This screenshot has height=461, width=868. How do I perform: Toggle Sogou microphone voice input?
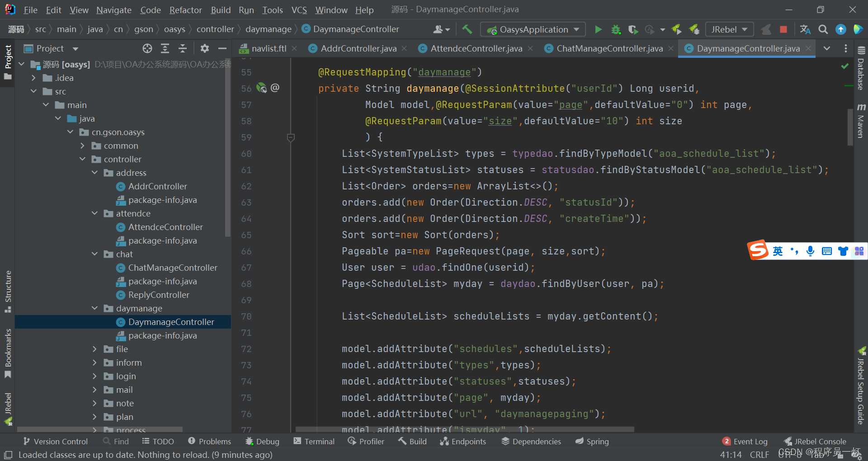[x=811, y=251]
